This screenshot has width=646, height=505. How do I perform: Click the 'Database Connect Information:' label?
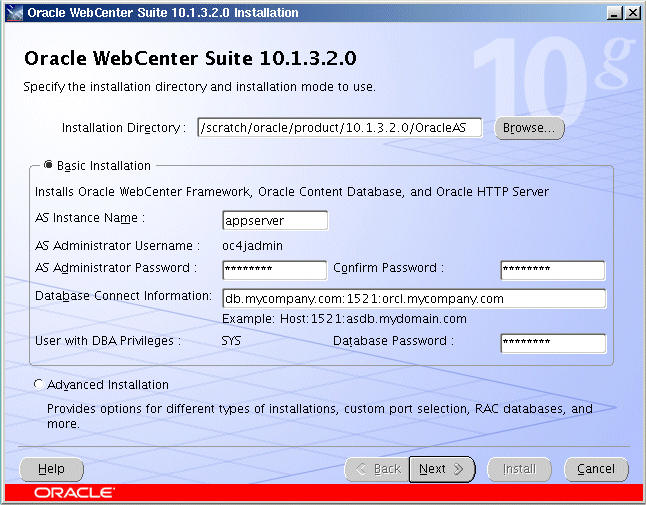(123, 296)
